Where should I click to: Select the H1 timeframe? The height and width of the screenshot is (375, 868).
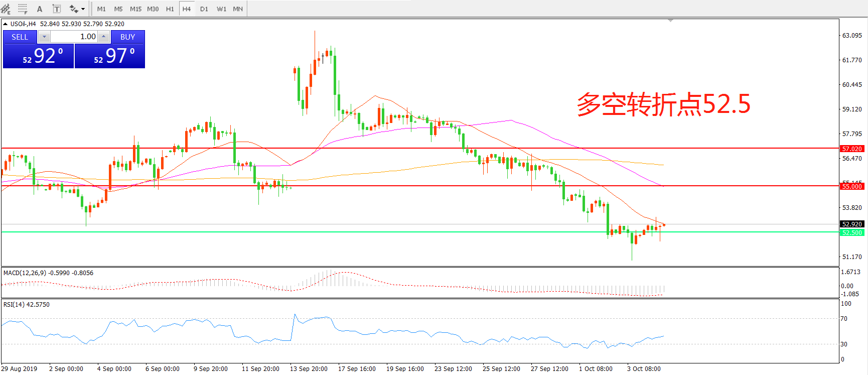coord(170,9)
